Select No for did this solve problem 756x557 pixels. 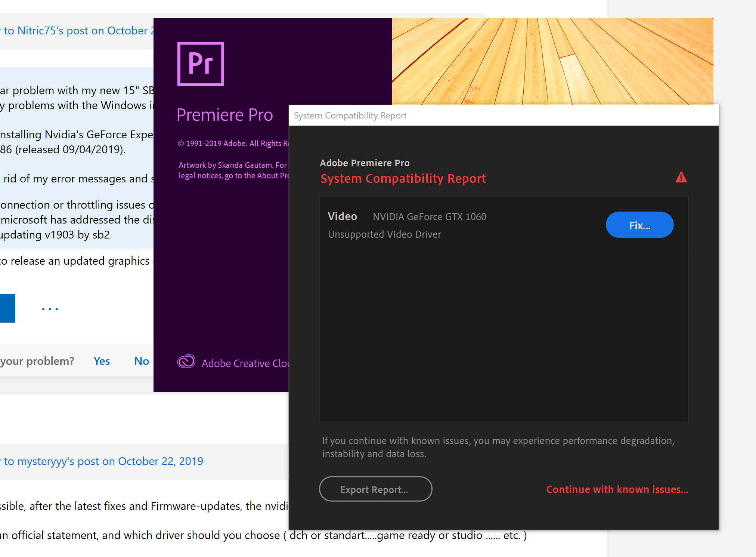142,361
